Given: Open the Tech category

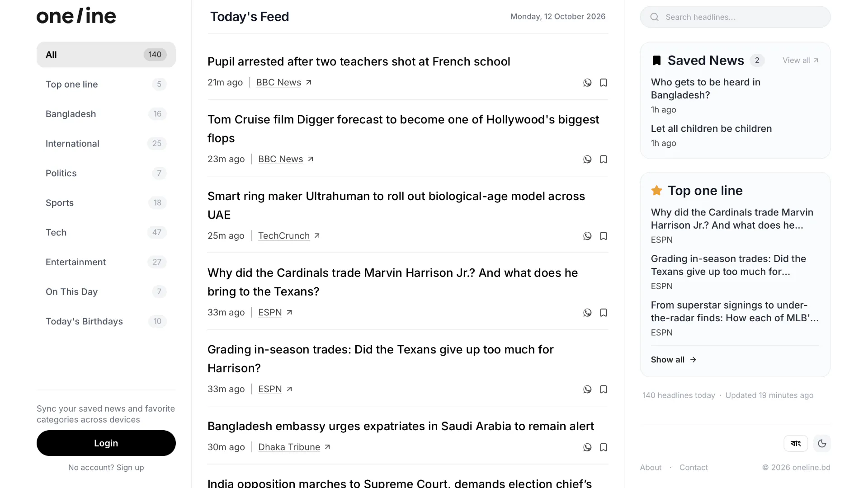Looking at the screenshot, I should pyautogui.click(x=106, y=233).
